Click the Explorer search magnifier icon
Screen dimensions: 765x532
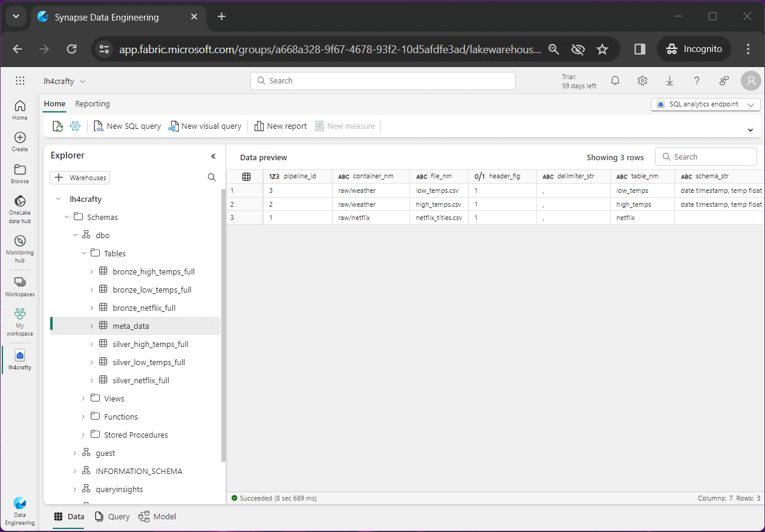212,178
